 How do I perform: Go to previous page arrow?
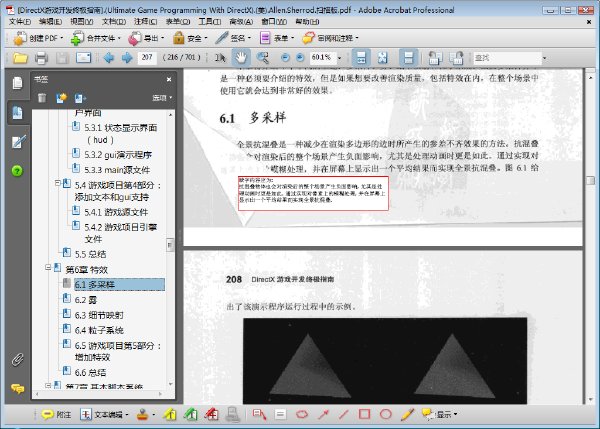coord(109,58)
